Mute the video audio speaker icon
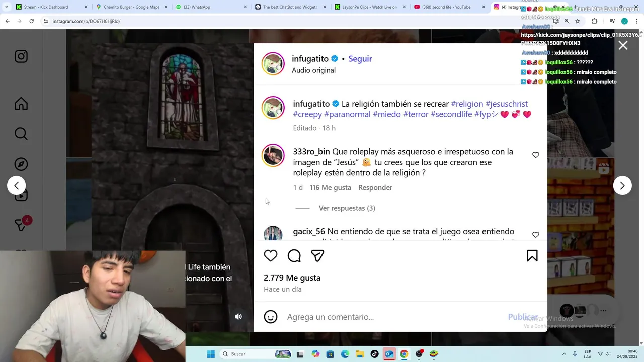The height and width of the screenshot is (362, 644). (x=238, y=316)
